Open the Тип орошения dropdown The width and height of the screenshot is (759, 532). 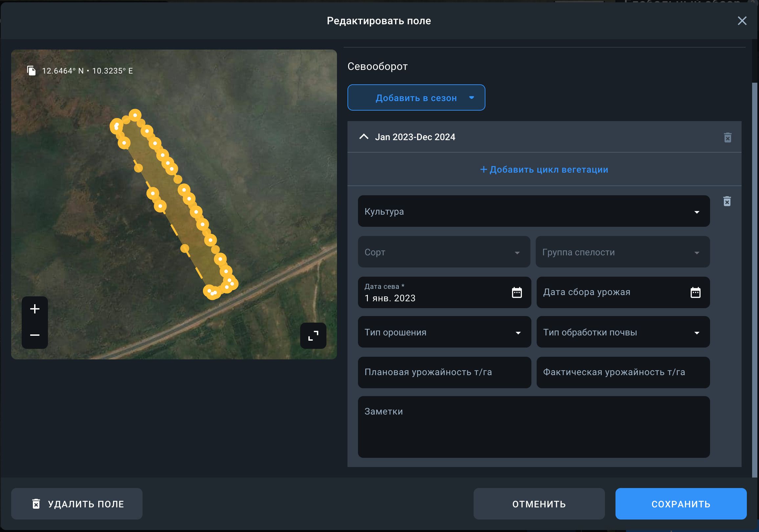click(x=444, y=332)
